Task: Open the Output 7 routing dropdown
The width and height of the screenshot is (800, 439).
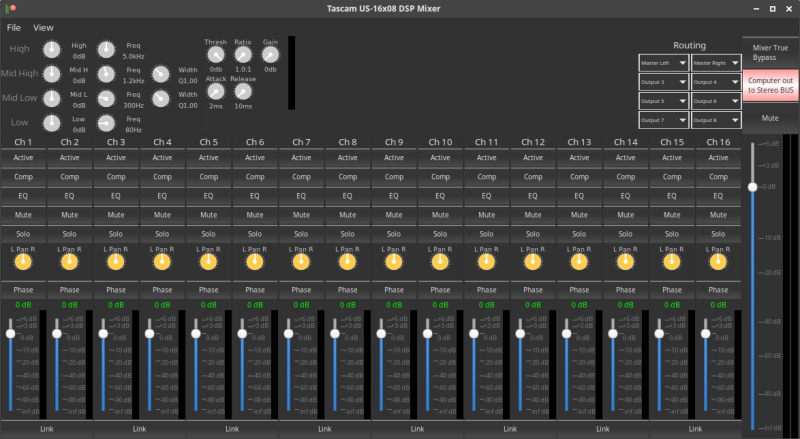Action: [x=664, y=120]
